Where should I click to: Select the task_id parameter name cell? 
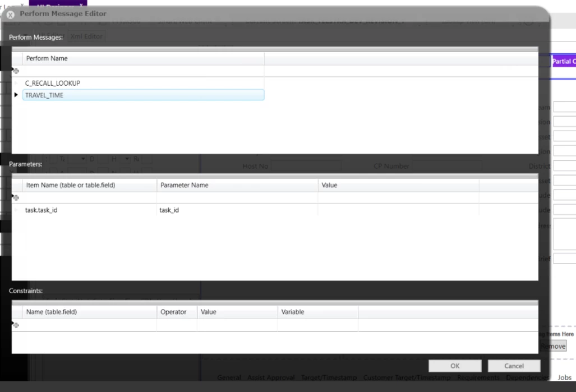click(x=237, y=210)
